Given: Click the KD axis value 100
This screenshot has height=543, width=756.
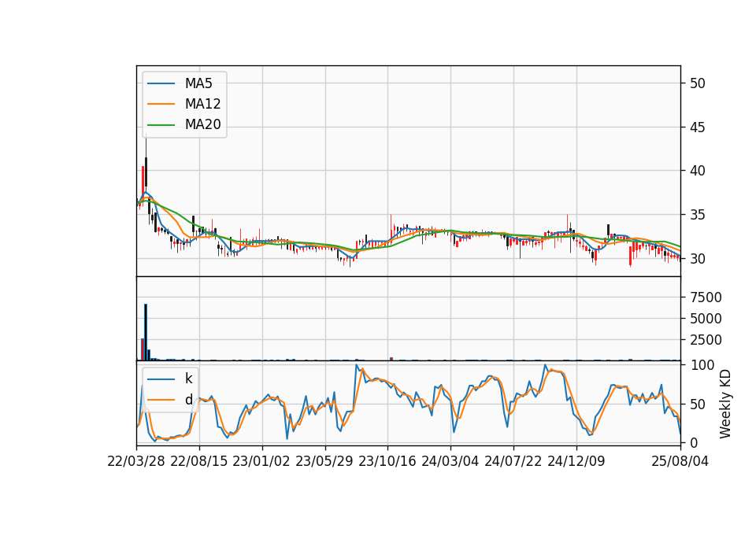Looking at the screenshot, I should click(702, 365).
